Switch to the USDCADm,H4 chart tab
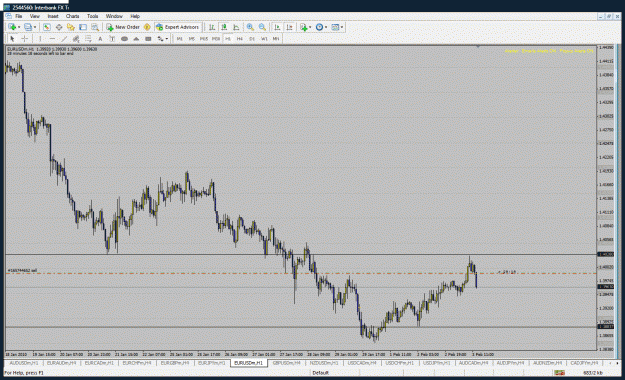This screenshot has height=380, width=625. point(362,363)
